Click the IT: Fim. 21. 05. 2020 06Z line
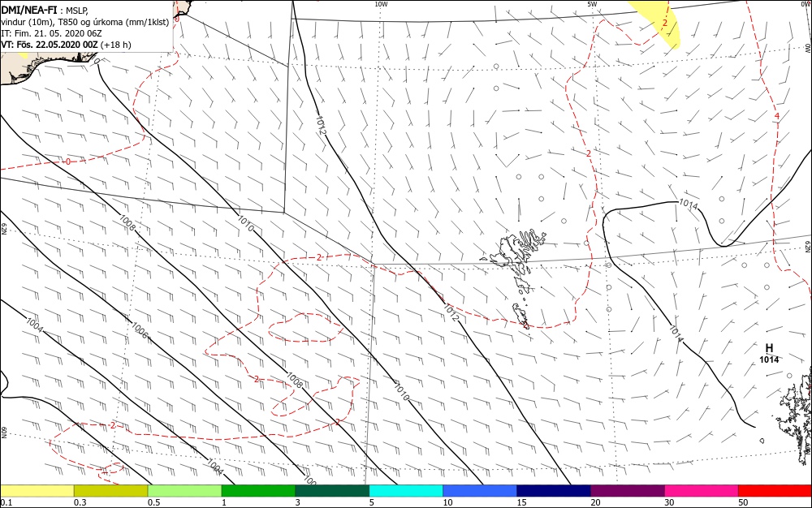The height and width of the screenshot is (508, 812). [51, 33]
